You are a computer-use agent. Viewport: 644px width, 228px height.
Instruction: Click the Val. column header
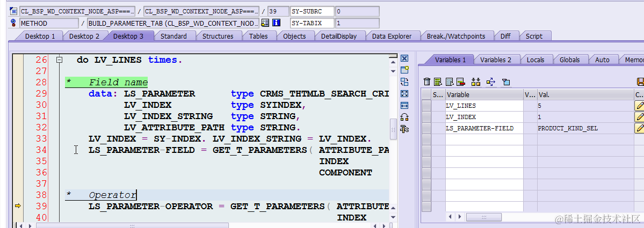(x=585, y=95)
